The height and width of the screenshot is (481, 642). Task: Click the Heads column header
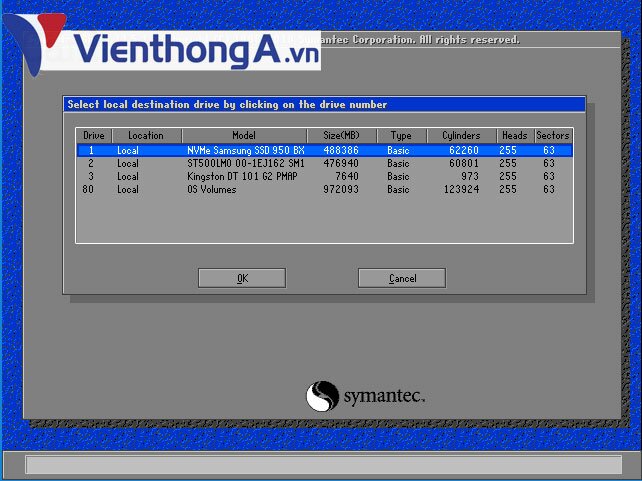(515, 135)
